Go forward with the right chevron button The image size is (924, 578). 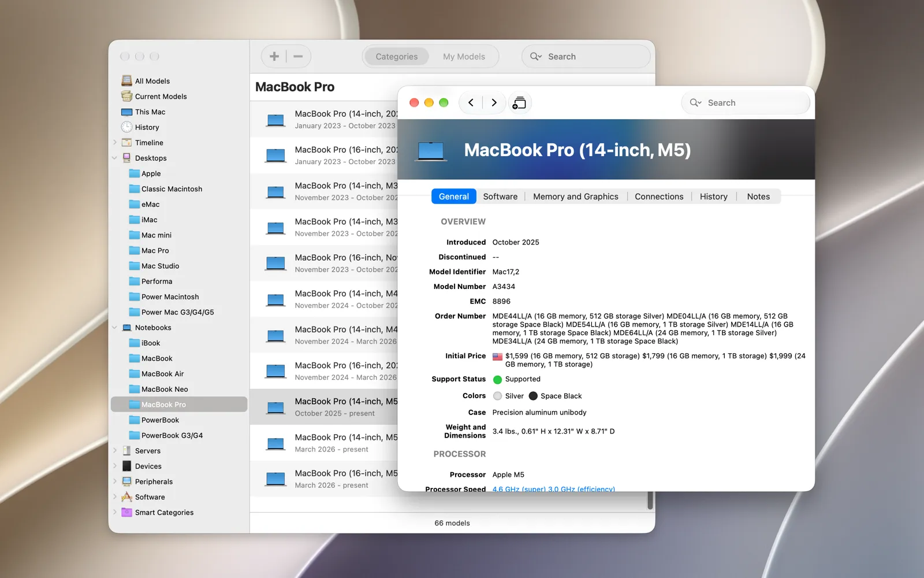pos(494,102)
